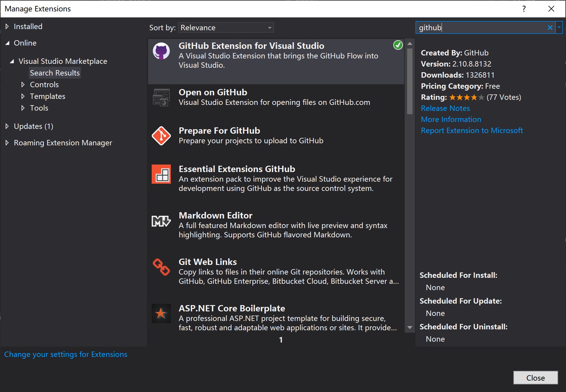Close the Manage Extensions dialog with X

pyautogui.click(x=551, y=9)
